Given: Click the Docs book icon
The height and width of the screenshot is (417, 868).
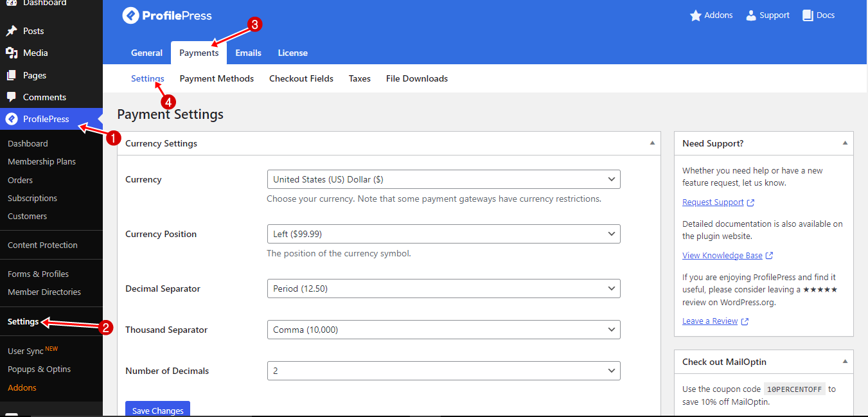Looking at the screenshot, I should (x=808, y=15).
